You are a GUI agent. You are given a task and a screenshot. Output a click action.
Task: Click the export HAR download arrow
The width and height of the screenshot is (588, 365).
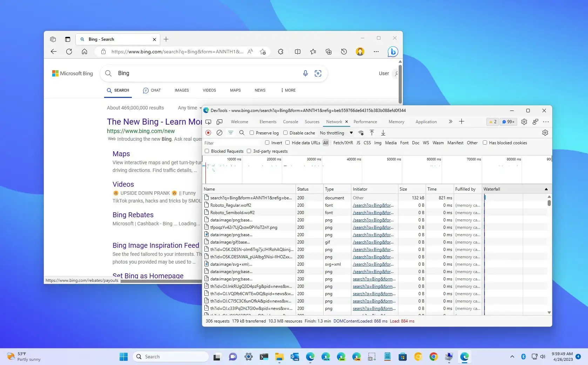(383, 133)
